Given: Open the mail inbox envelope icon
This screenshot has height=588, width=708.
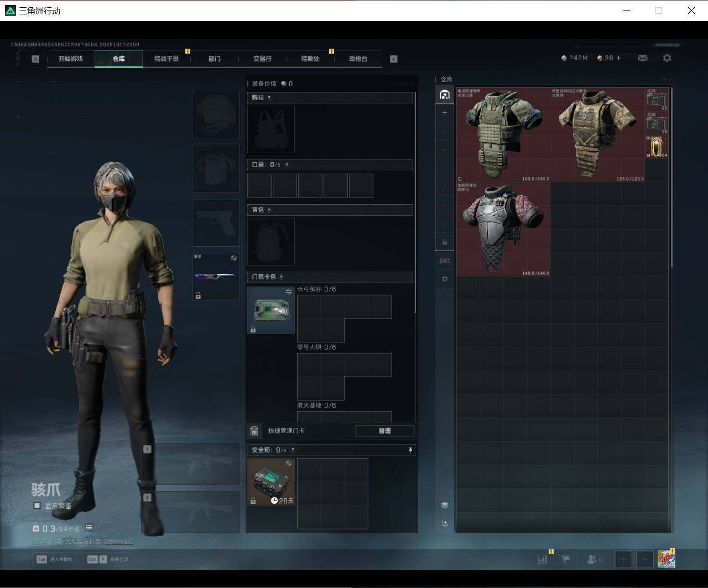Looking at the screenshot, I should (x=643, y=58).
